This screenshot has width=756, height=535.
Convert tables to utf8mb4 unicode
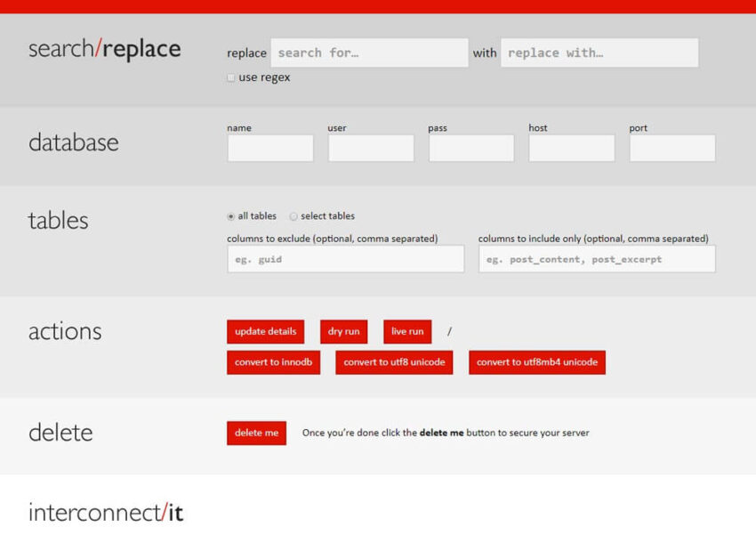[x=537, y=362]
